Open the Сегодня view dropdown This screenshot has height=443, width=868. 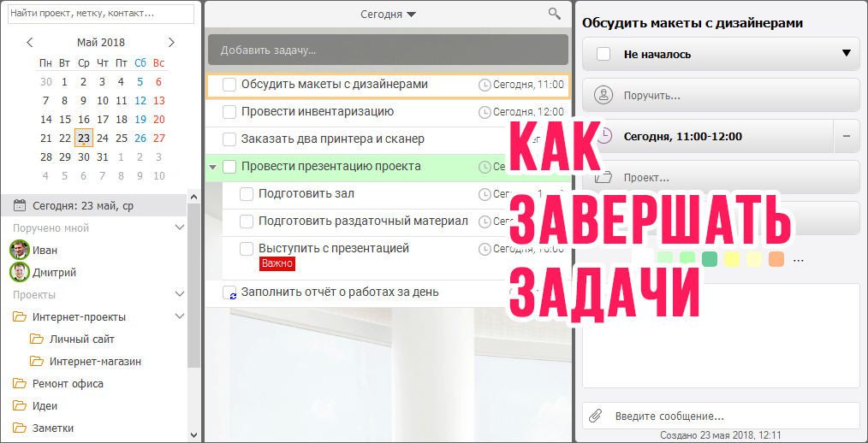coord(388,15)
